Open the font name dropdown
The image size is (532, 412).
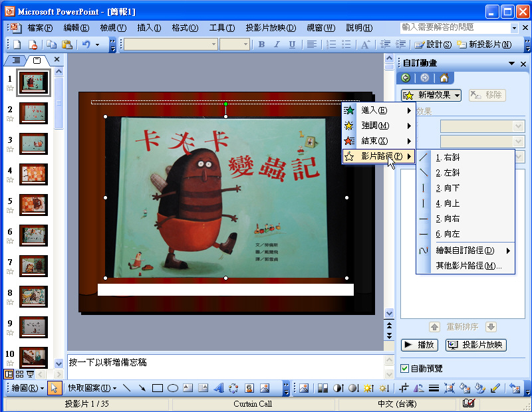coord(213,45)
